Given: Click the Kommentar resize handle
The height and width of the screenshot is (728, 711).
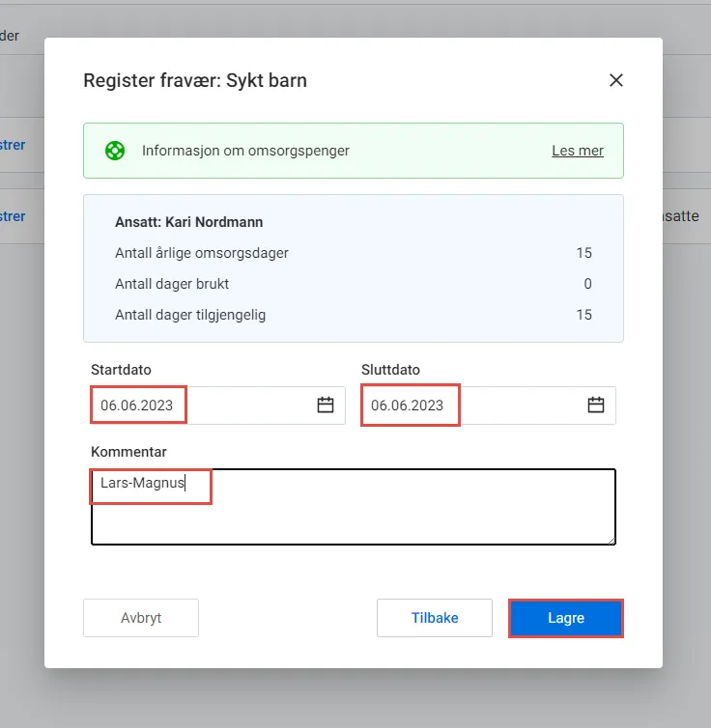Looking at the screenshot, I should (611, 541).
